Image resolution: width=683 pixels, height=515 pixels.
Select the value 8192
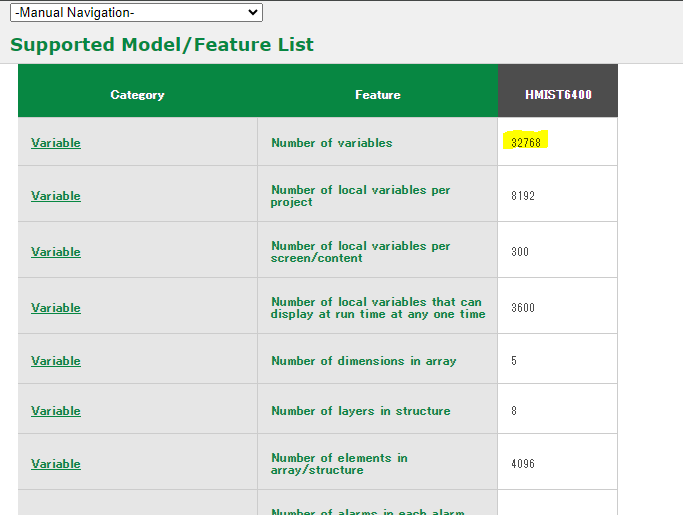(x=523, y=196)
